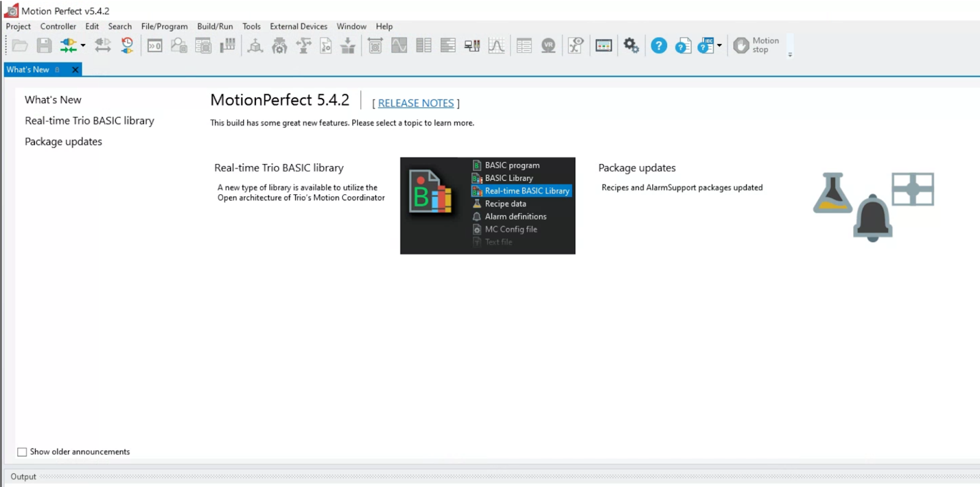
Task: Click the Output panel label
Action: (x=23, y=477)
